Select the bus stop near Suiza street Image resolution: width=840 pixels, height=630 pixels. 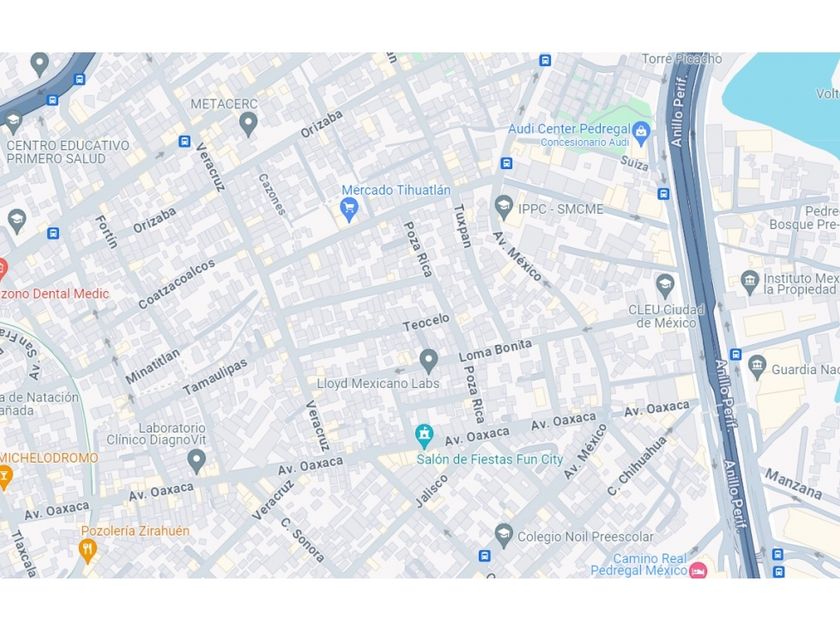click(664, 193)
